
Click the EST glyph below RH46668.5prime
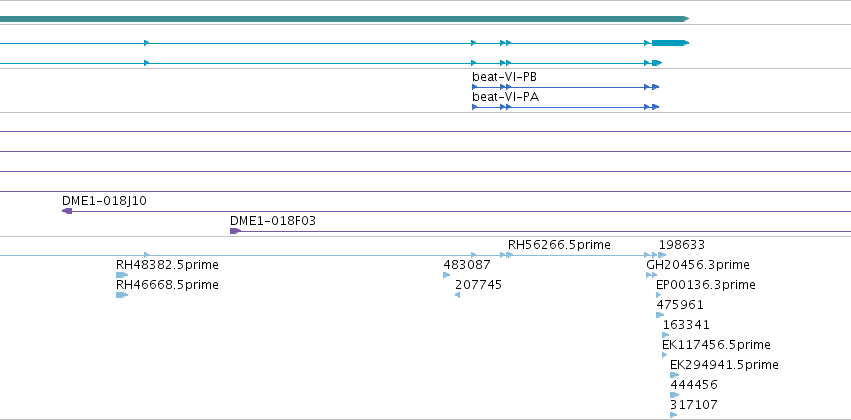click(122, 295)
